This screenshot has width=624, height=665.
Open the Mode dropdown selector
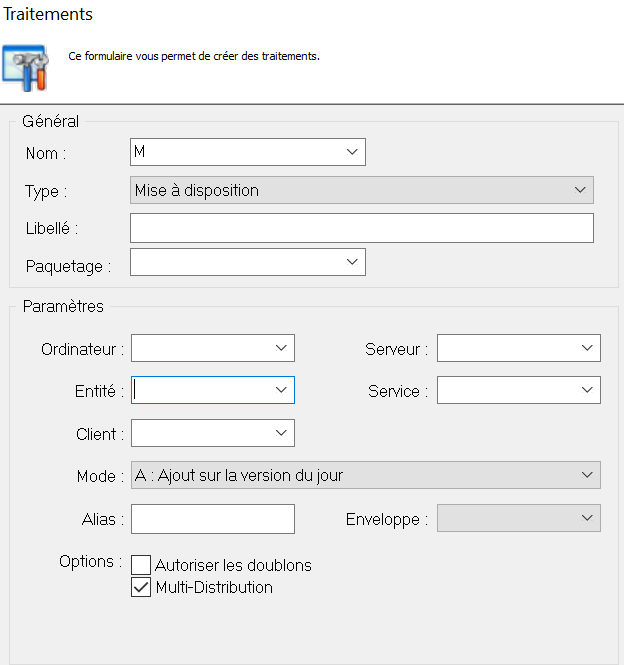[587, 476]
